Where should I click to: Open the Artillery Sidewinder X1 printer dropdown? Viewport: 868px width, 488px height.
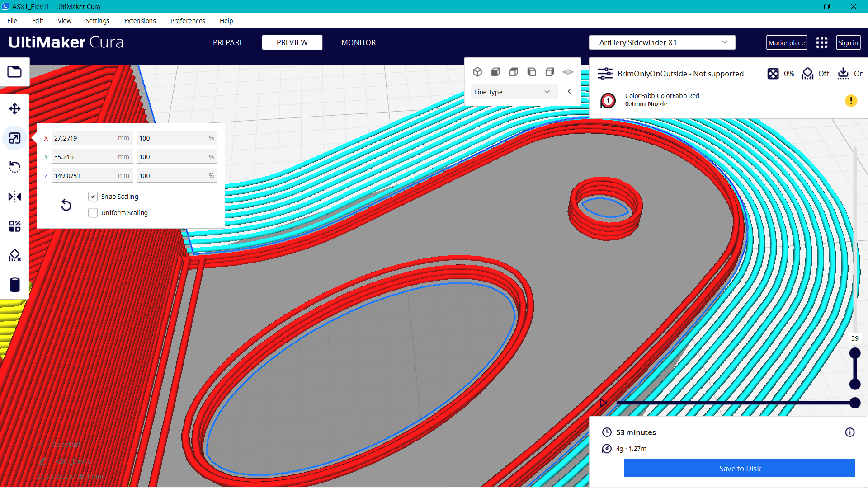661,42
